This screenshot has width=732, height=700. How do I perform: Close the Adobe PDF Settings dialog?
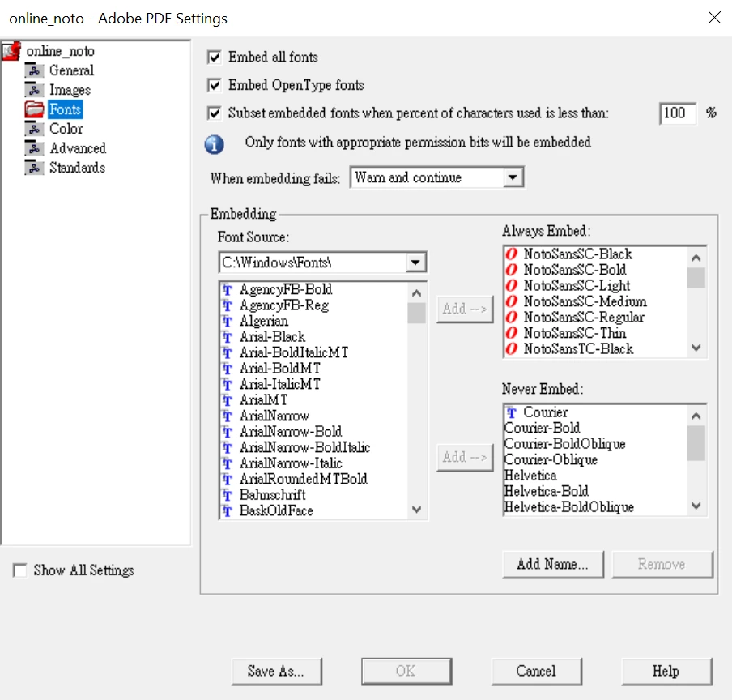click(x=714, y=18)
